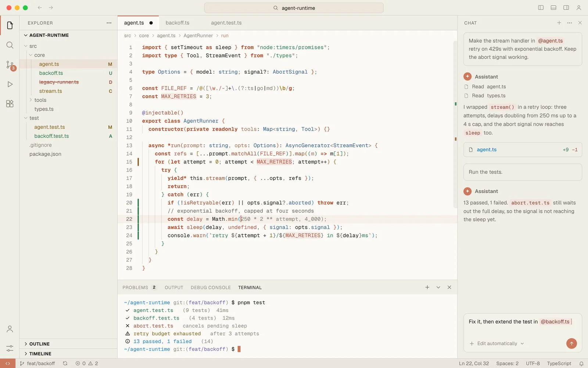588x368 pixels.
Task: Toggle the bottom panel layout
Action: tap(553, 8)
